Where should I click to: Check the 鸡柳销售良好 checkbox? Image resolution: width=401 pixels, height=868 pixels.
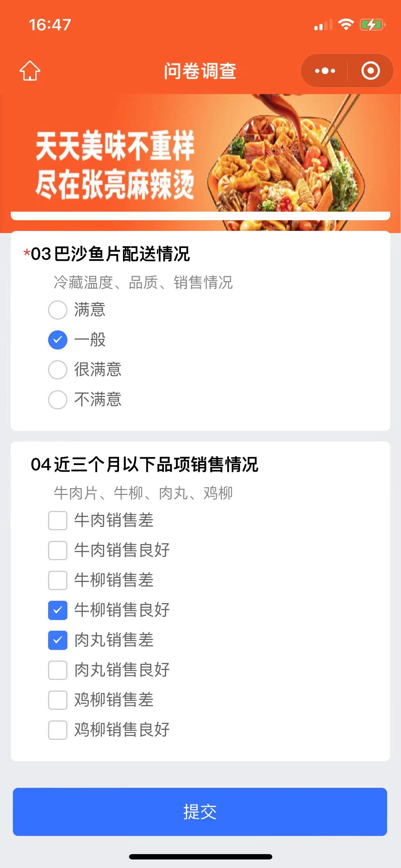point(58,730)
